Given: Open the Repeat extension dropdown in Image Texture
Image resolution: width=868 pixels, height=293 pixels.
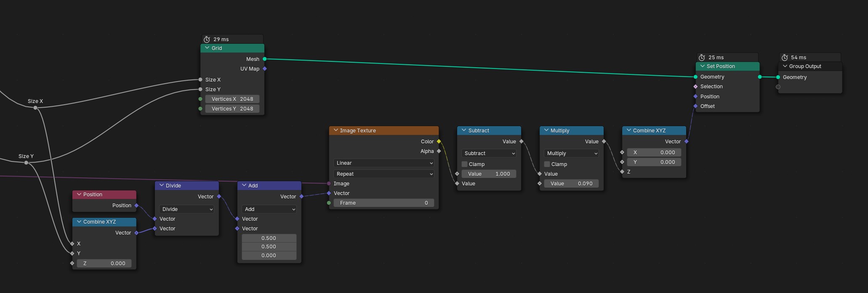Looking at the screenshot, I should click(384, 174).
